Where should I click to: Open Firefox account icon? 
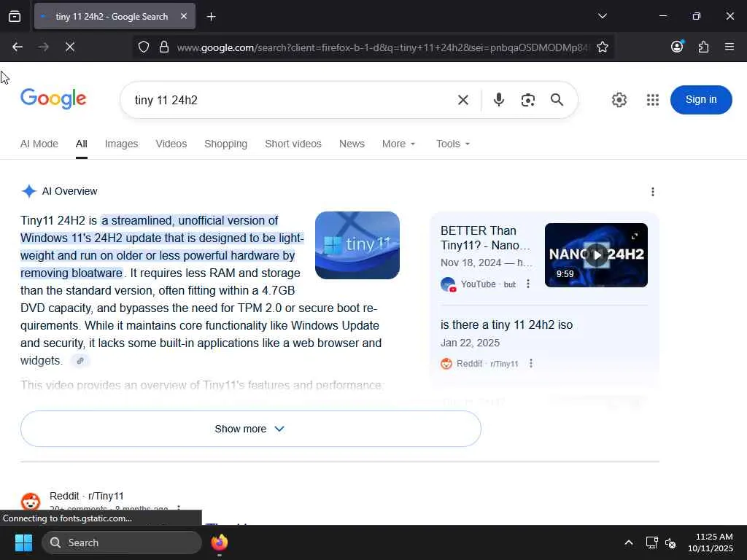point(677,46)
